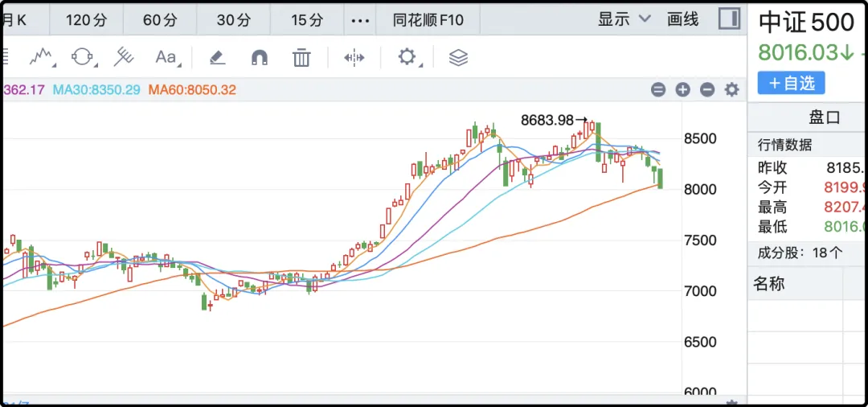Screen dimensions: 868x407
Task: Click the trash can delete drawings icon
Action: [301, 57]
